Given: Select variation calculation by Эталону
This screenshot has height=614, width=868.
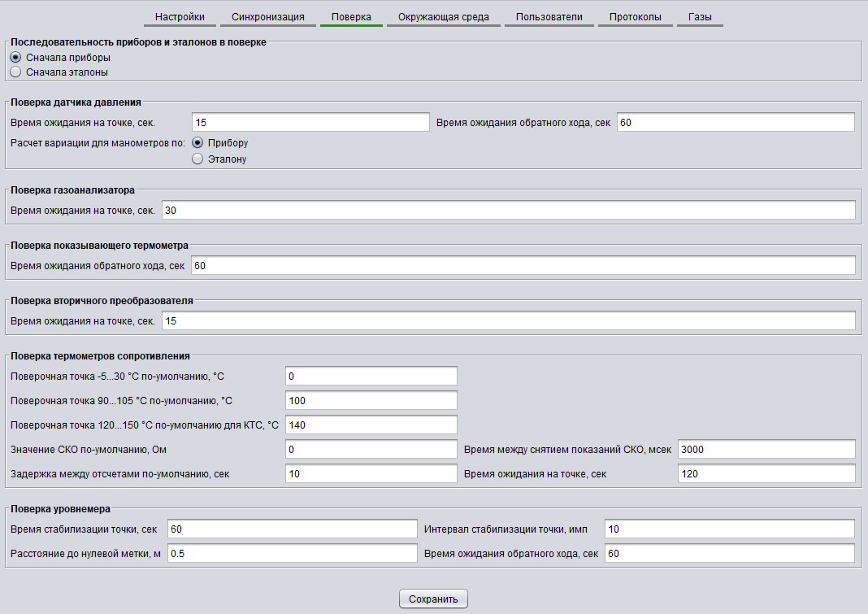Looking at the screenshot, I should coord(197,159).
